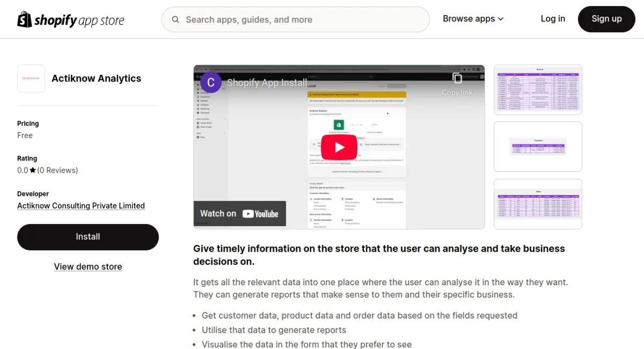Open the Products table screenshot thumbnail
This screenshot has width=644, height=349.
(x=538, y=90)
